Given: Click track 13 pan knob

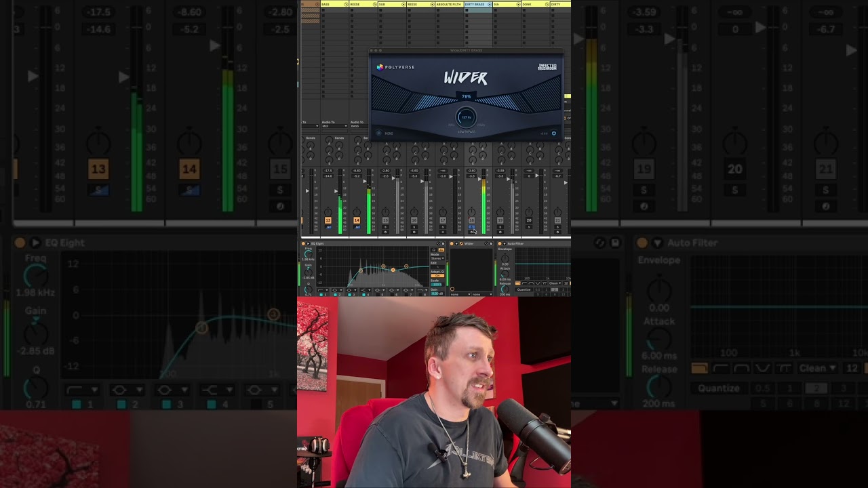Looking at the screenshot, I should 328,211.
